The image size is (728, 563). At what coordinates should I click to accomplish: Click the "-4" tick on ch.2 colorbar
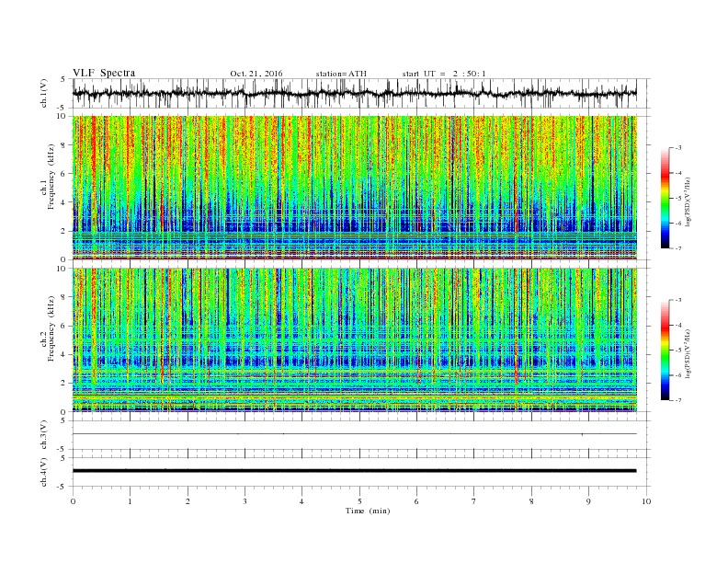point(677,325)
